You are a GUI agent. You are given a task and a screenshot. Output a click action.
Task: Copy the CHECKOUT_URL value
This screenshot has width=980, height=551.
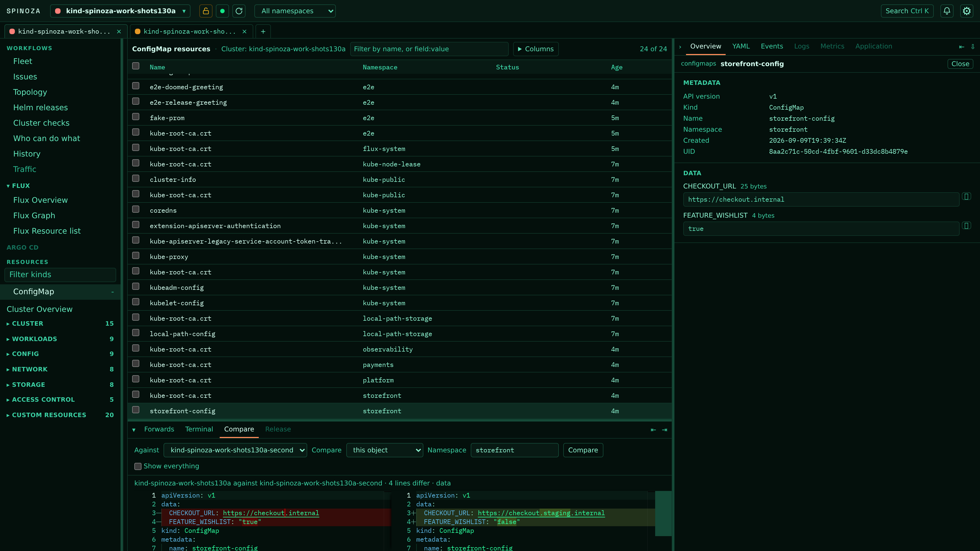click(x=966, y=196)
